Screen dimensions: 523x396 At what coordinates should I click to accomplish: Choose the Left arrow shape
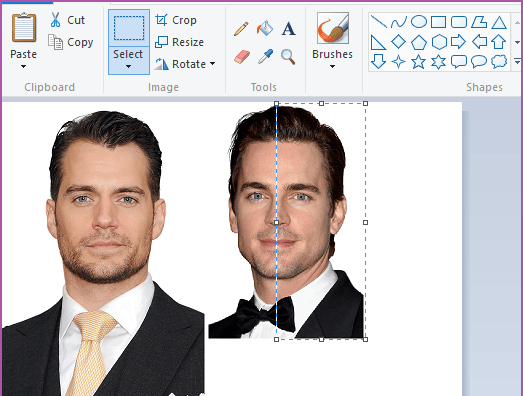[479, 42]
